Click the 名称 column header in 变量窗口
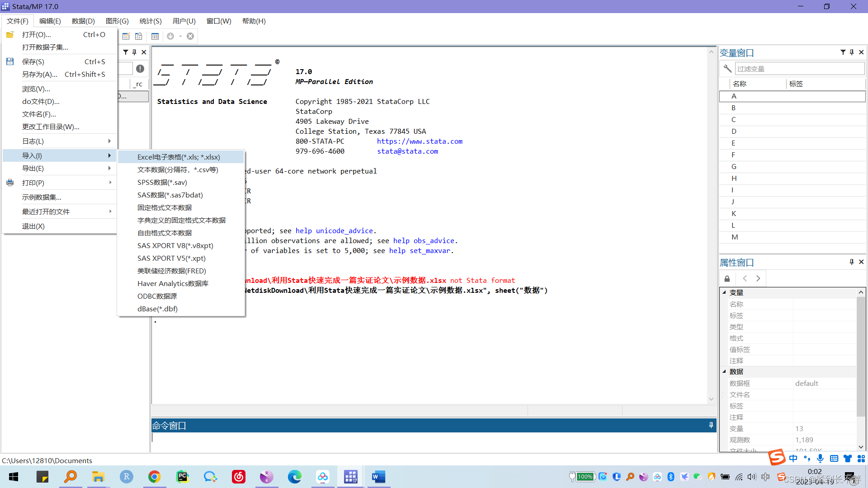This screenshot has height=488, width=868. coord(757,84)
